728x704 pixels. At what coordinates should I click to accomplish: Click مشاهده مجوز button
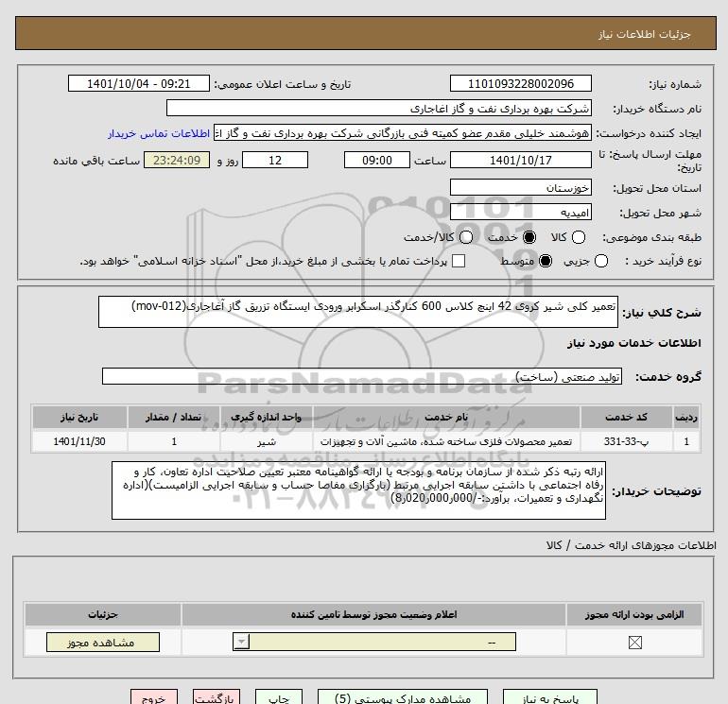pyautogui.click(x=103, y=643)
